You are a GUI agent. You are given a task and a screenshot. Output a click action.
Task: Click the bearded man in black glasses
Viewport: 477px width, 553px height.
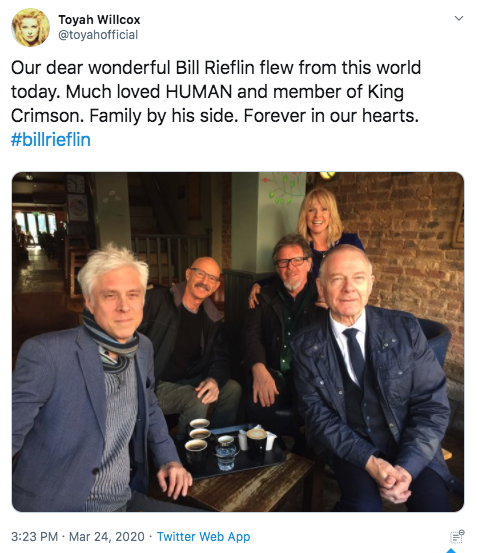pos(282,317)
